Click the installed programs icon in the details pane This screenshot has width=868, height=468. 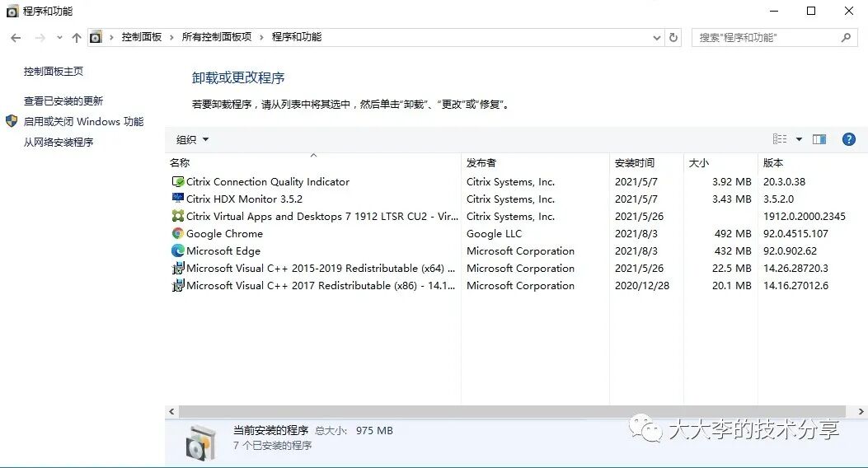(200, 442)
